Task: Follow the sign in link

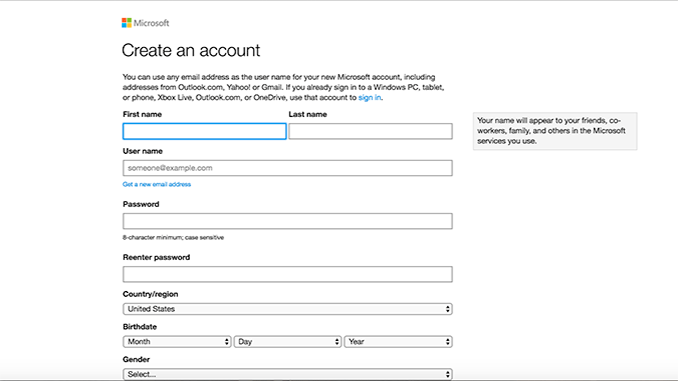Action: [370, 97]
